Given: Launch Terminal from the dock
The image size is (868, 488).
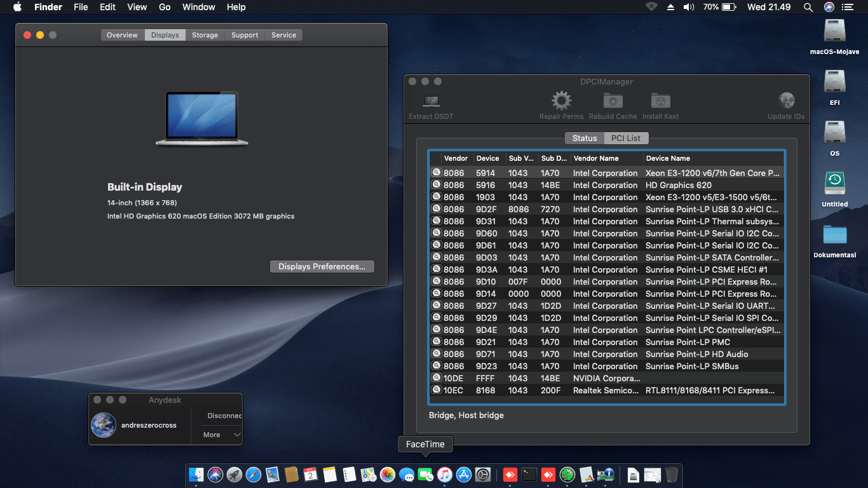Looking at the screenshot, I should point(529,475).
